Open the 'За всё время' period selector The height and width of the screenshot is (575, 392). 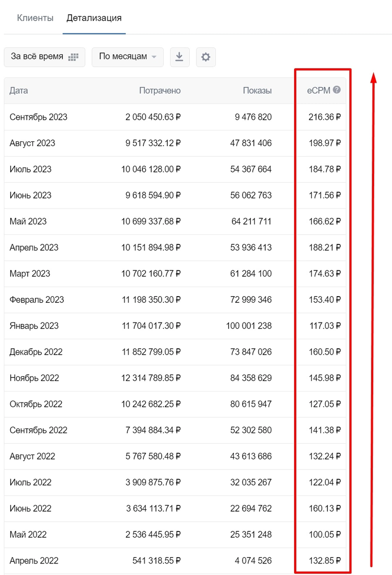45,57
